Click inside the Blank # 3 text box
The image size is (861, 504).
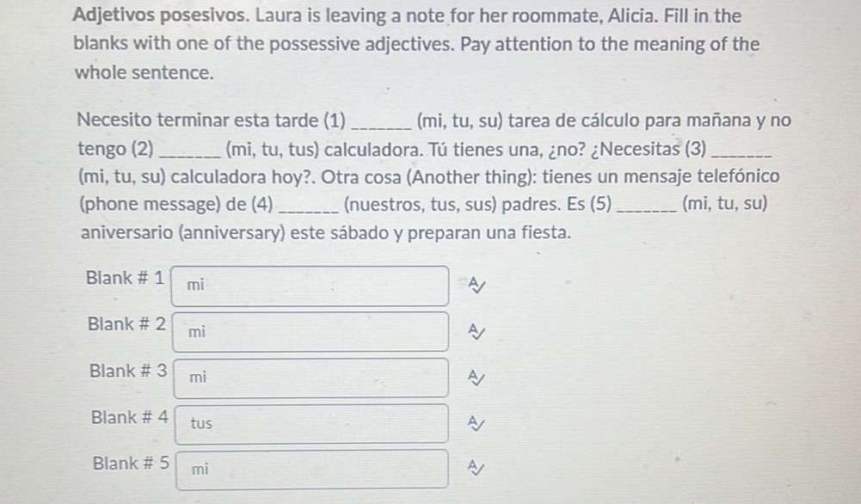(x=310, y=378)
